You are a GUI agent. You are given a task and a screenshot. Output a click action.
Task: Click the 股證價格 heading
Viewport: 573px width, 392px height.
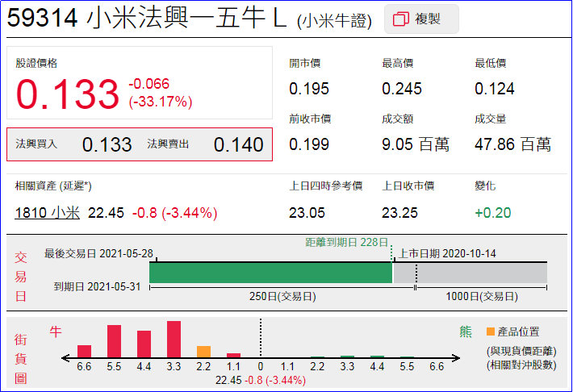coord(36,63)
